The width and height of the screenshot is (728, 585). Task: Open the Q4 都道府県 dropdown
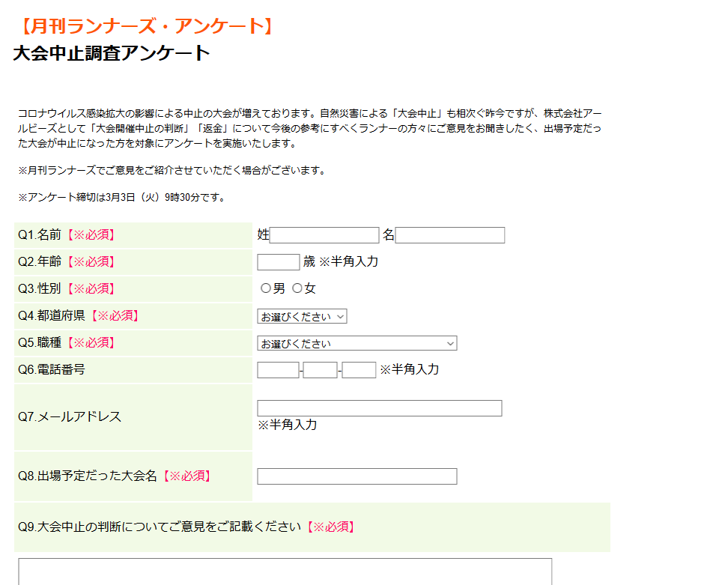click(x=303, y=316)
